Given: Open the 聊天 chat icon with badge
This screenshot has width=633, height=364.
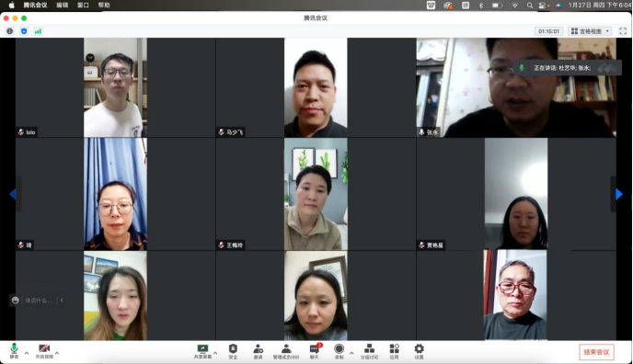Looking at the screenshot, I should tap(315, 351).
